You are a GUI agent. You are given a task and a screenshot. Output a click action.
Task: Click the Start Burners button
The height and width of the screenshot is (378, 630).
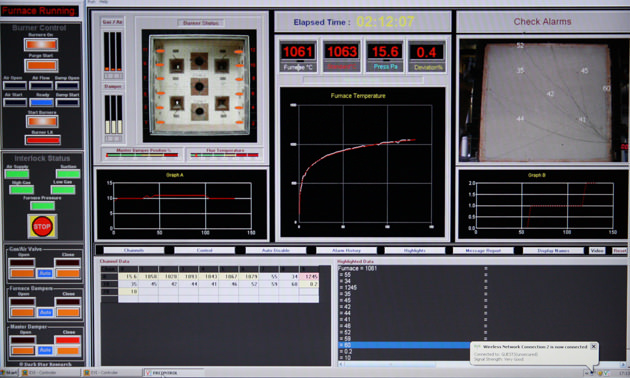[x=42, y=121]
